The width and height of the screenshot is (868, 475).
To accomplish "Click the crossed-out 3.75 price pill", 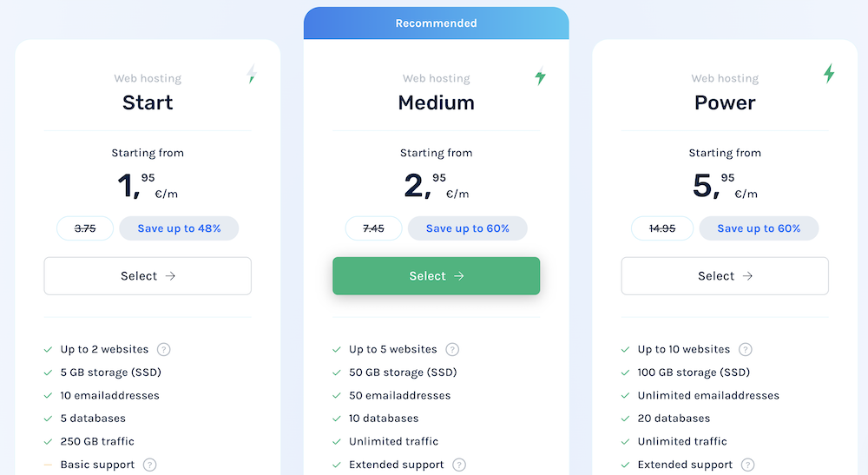I will coord(85,228).
